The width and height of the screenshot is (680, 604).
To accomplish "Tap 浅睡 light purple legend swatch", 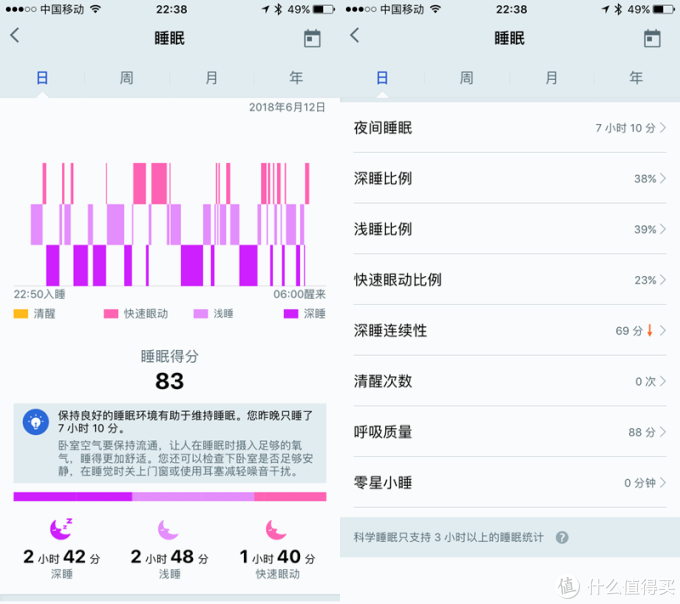I will point(201,314).
